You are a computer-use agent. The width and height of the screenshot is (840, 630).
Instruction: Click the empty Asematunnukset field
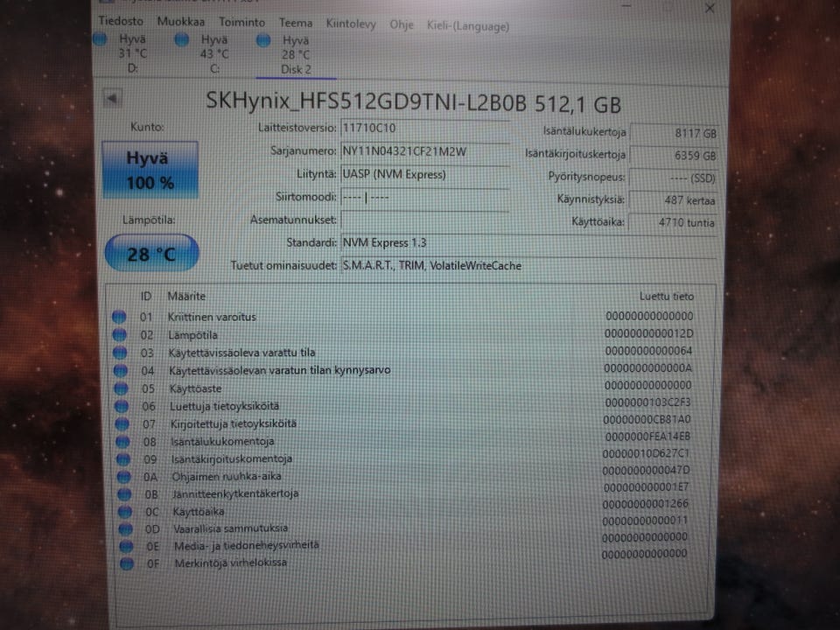pyautogui.click(x=424, y=220)
